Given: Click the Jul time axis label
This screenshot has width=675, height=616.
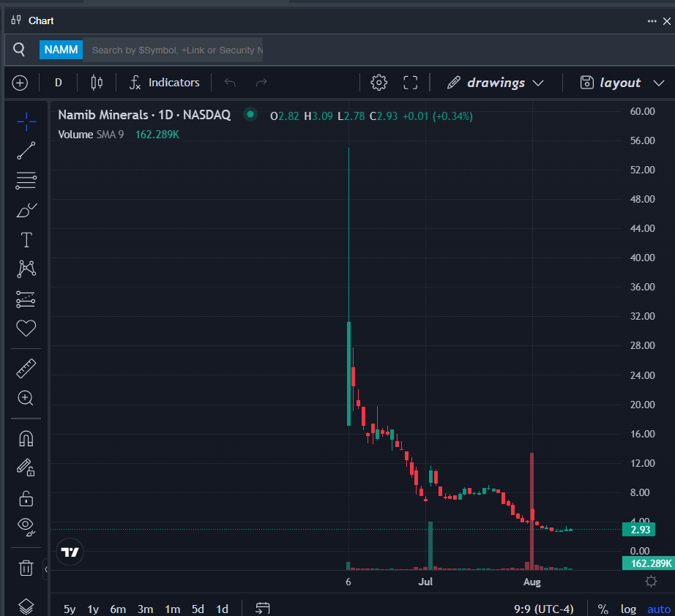Looking at the screenshot, I should 425,582.
